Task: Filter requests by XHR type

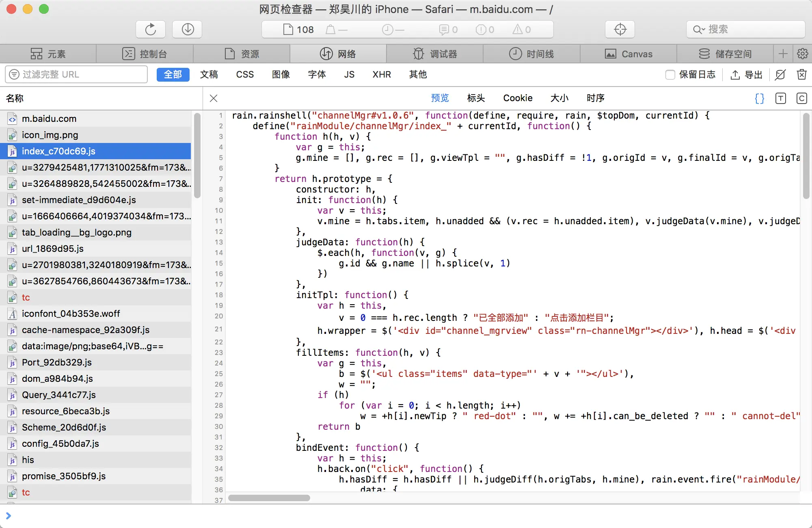Action: tap(382, 74)
